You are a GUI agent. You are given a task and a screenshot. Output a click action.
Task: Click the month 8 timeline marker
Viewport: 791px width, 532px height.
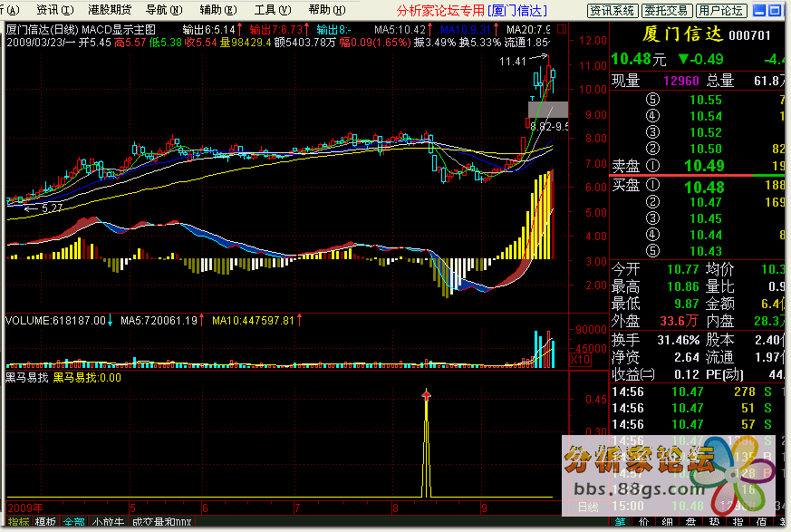click(395, 508)
